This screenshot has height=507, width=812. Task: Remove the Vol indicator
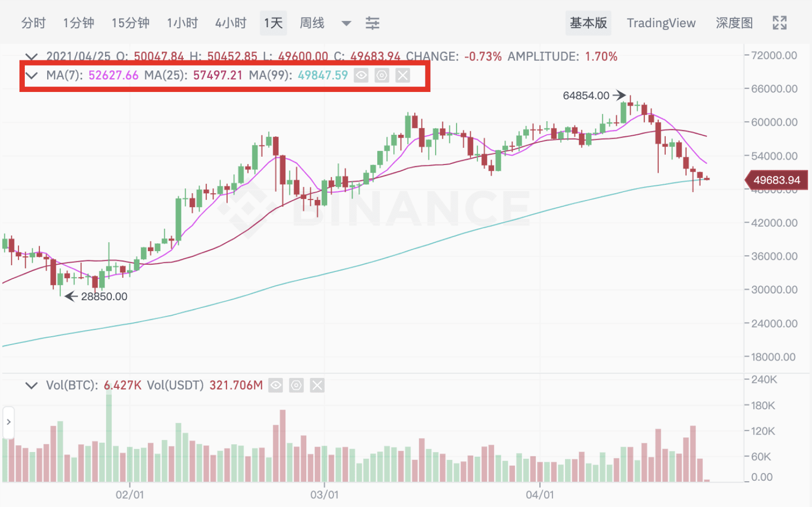[x=317, y=386]
